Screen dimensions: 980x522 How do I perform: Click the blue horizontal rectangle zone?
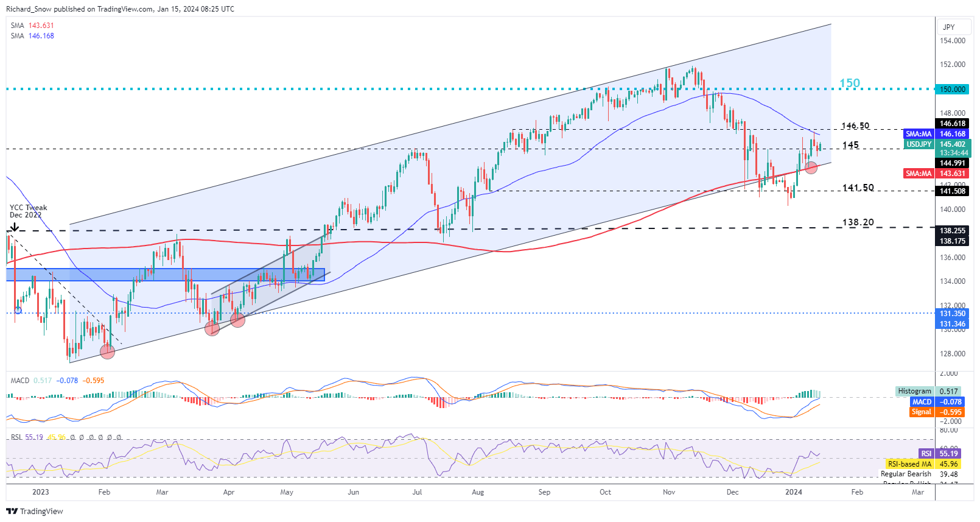(166, 275)
